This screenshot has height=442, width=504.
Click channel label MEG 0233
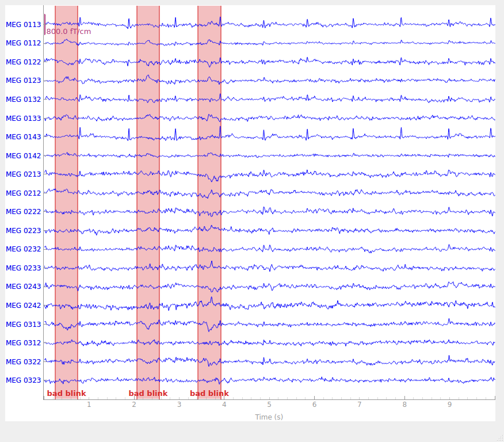[x=24, y=268]
